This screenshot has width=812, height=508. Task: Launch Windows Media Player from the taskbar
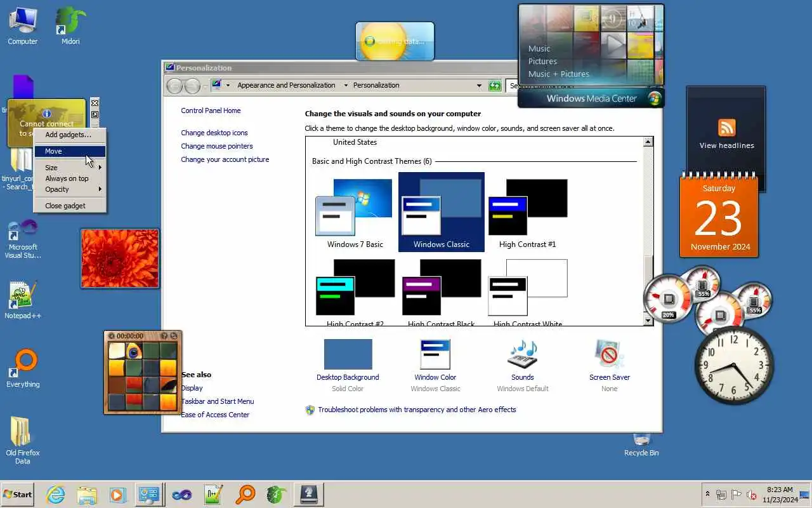pyautogui.click(x=117, y=495)
